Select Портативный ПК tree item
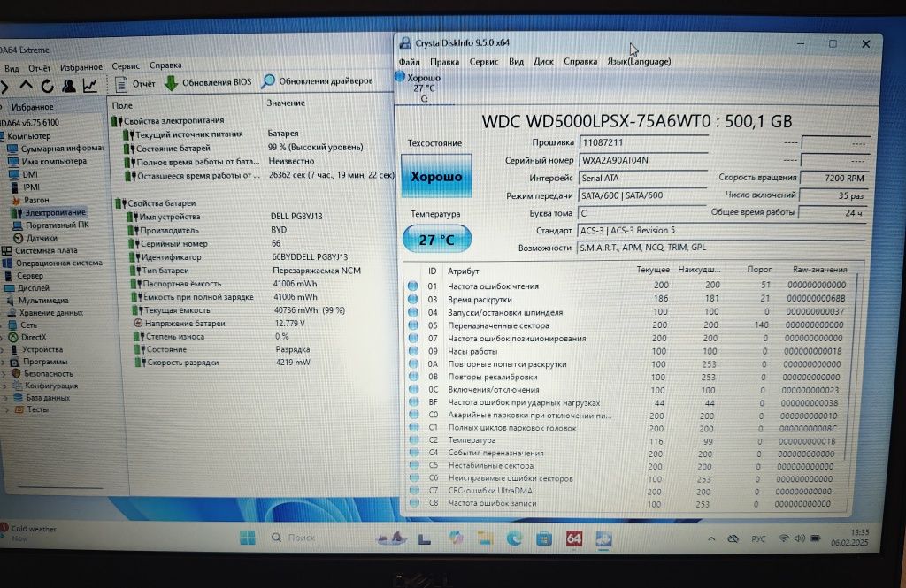The width and height of the screenshot is (906, 588). pos(50,225)
